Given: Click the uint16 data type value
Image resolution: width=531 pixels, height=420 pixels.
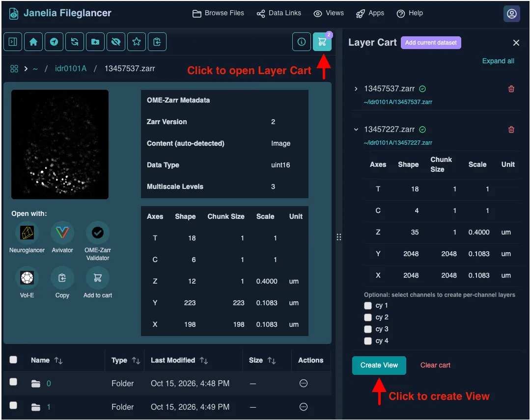Looking at the screenshot, I should pos(280,165).
